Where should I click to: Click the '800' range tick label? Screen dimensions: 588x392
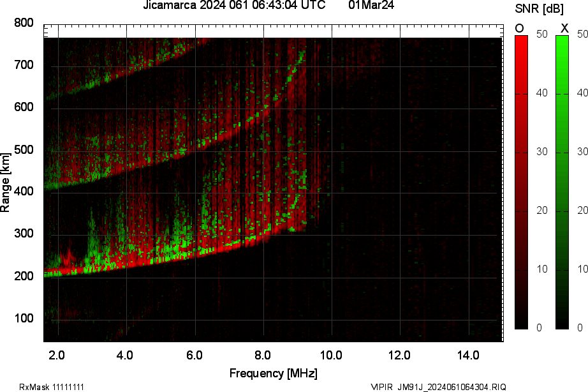(x=24, y=23)
